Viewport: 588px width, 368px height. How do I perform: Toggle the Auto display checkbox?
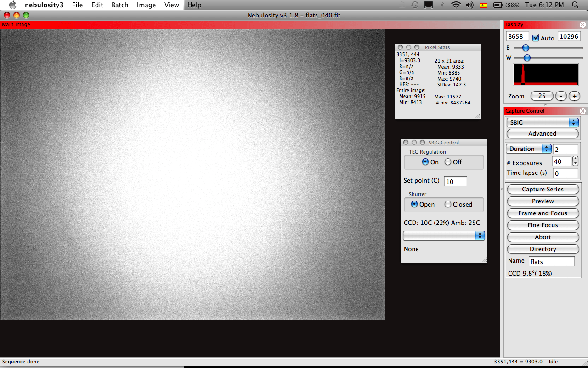click(536, 38)
